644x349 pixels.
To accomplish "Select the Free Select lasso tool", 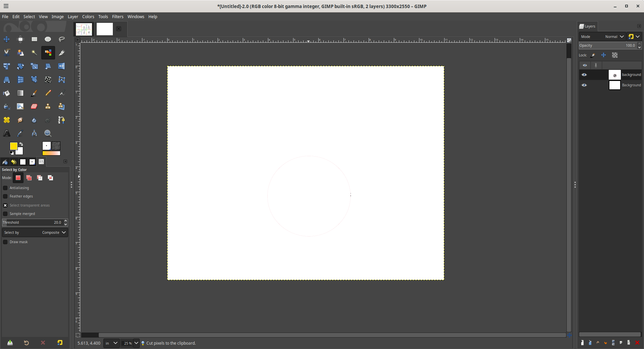I will click(62, 39).
